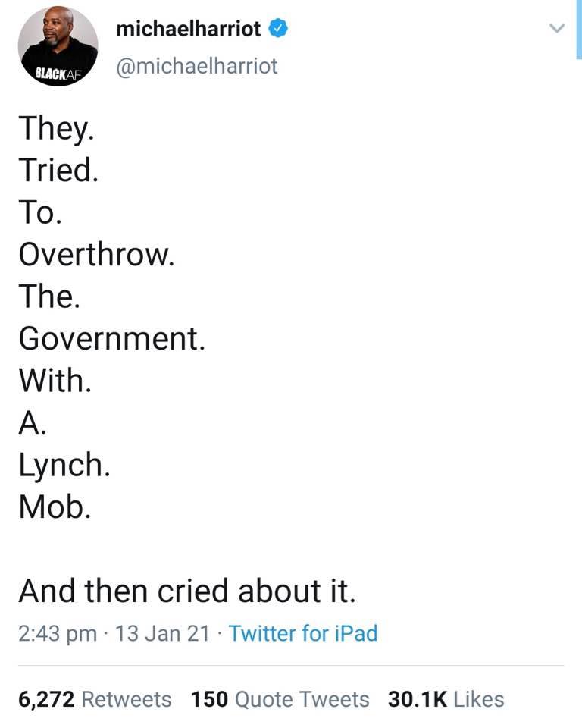
Task: Open the @michaelharriot handle link
Action: (x=197, y=66)
